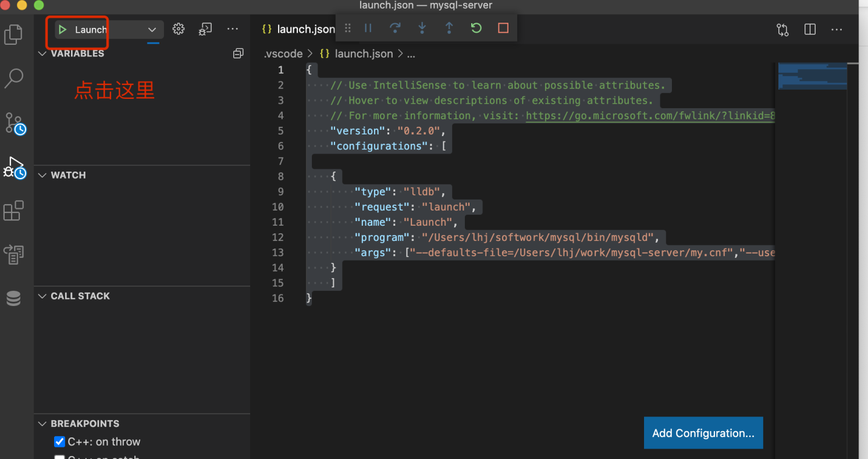Pause the debug session
This screenshot has width=868, height=459.
[x=368, y=28]
